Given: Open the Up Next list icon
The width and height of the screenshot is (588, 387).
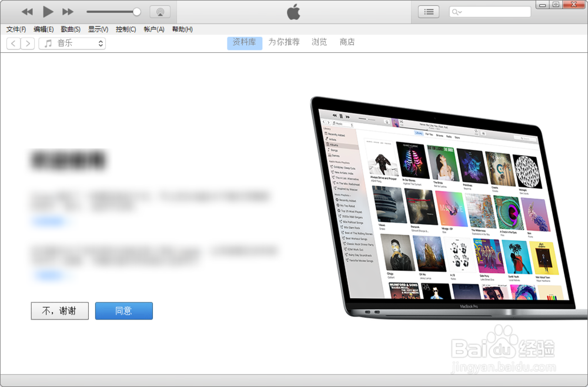Looking at the screenshot, I should click(428, 11).
